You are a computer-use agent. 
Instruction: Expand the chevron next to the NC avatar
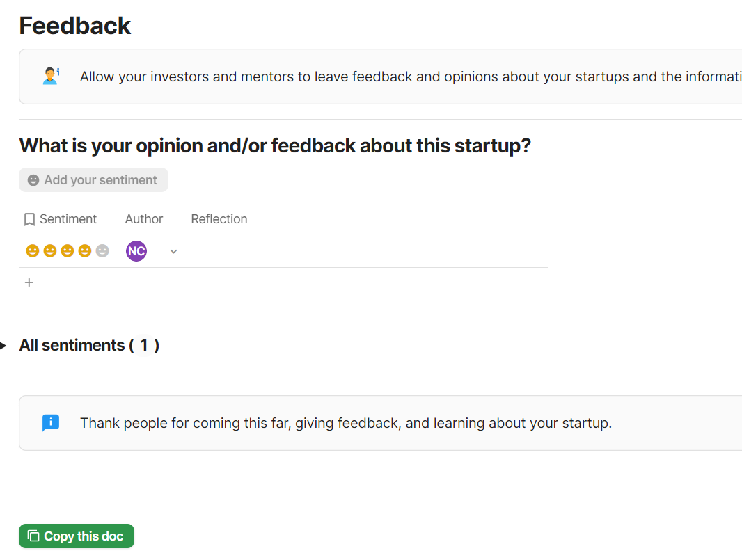pos(174,252)
